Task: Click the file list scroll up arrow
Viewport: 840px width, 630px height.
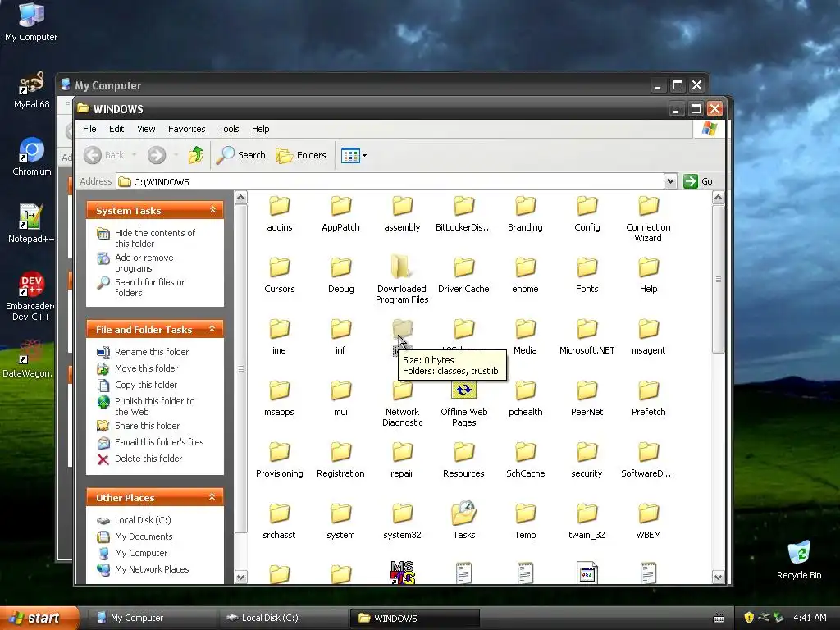Action: tap(718, 198)
